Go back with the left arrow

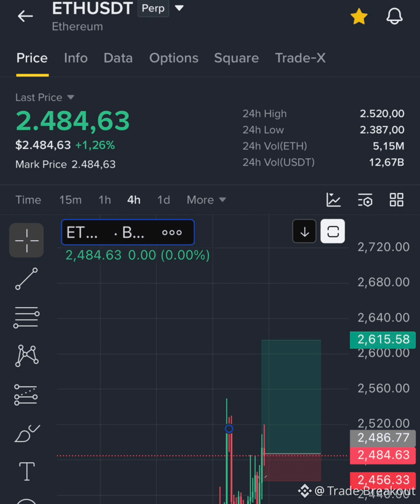(25, 16)
